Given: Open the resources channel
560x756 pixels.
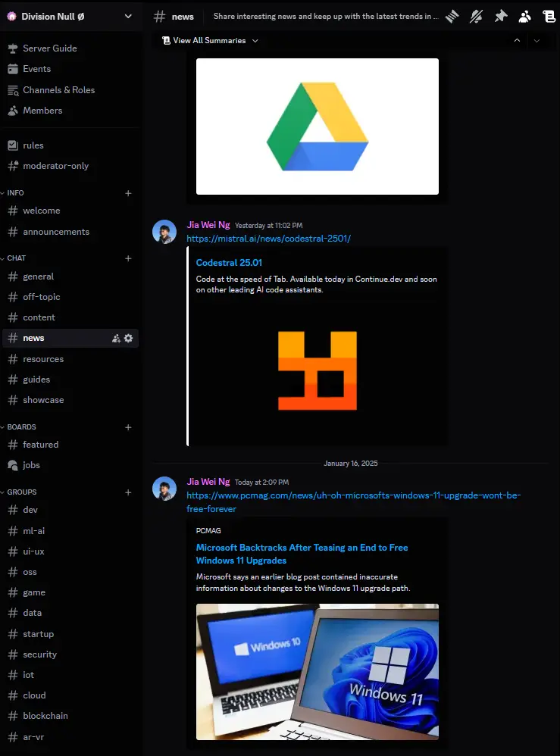Looking at the screenshot, I should (70, 359).
